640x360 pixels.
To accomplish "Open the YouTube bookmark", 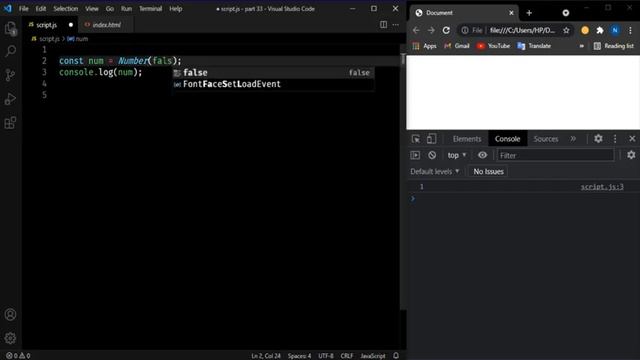I will 493,46.
